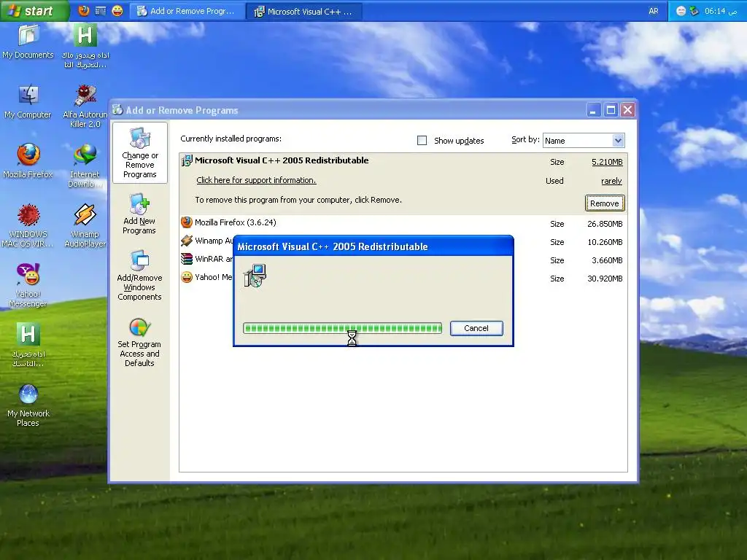Screen dimensions: 747x560
Task: Select the 3.660MB size value
Action: click(607, 260)
